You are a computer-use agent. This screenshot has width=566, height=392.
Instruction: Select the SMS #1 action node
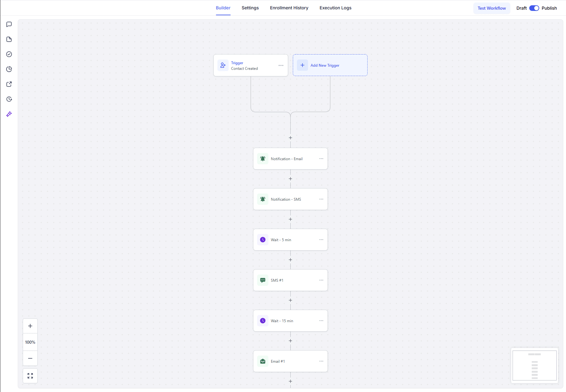(287, 280)
